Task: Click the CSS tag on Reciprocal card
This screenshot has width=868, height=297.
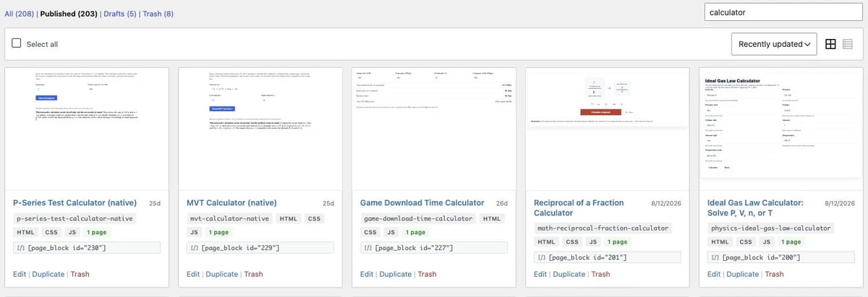Action: [572, 241]
